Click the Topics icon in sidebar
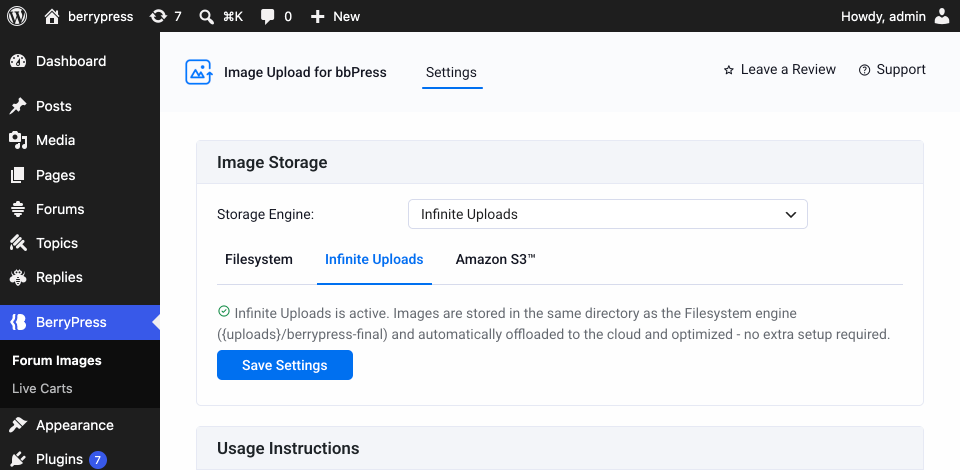Image resolution: width=960 pixels, height=470 pixels. [18, 244]
